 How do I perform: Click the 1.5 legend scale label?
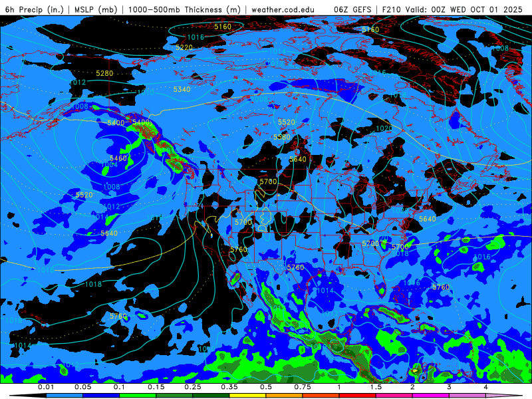[x=376, y=387]
